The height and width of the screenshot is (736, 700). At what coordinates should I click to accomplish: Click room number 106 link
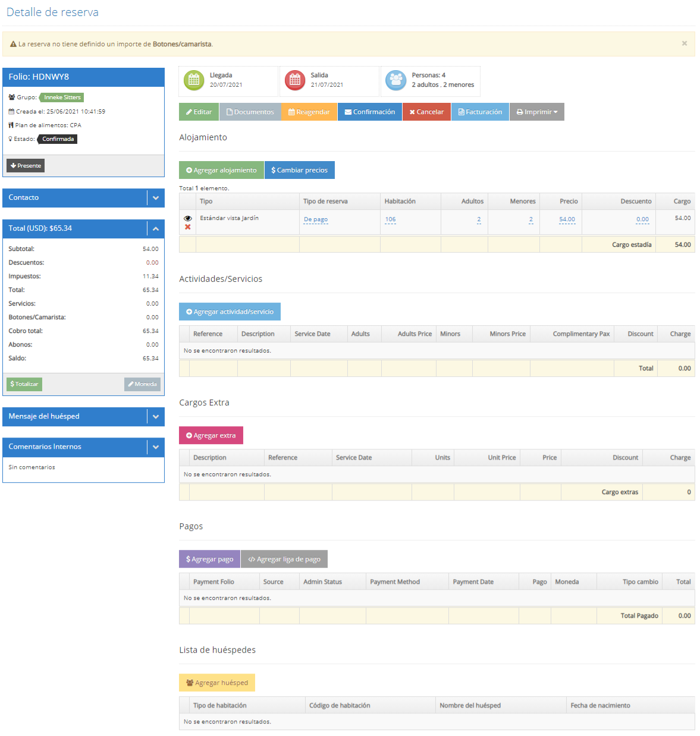click(x=390, y=219)
